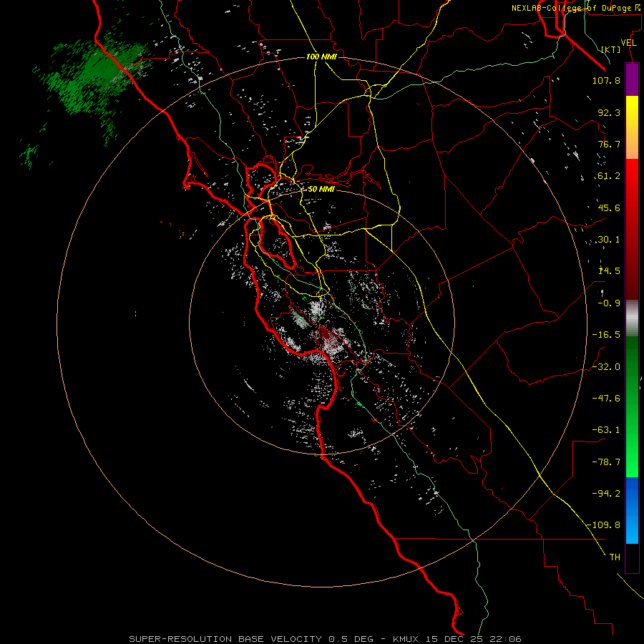Select the gray near-zero segment of the scale
The width and height of the screenshot is (644, 644).
(632, 318)
